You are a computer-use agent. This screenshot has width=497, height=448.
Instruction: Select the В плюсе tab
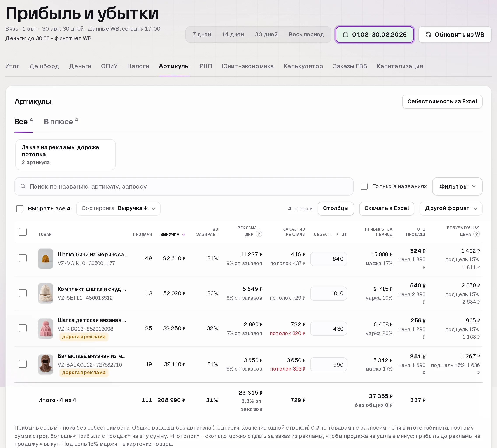pos(61,122)
